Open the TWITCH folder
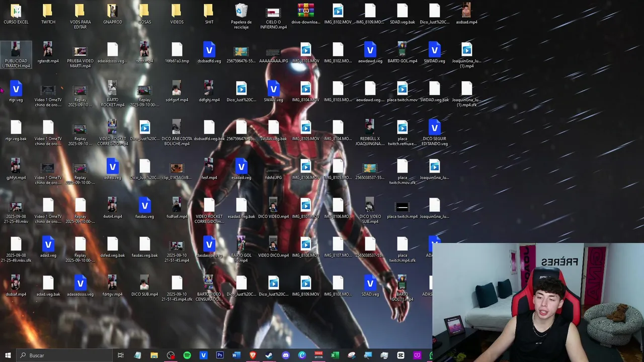Screen dimensions: 644x362 point(48,14)
